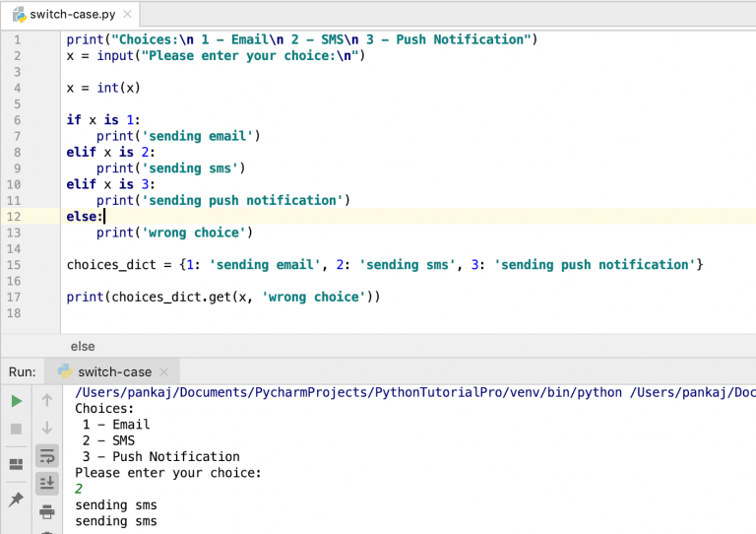Click line number 6 in gutter
The image size is (756, 534).
[17, 120]
